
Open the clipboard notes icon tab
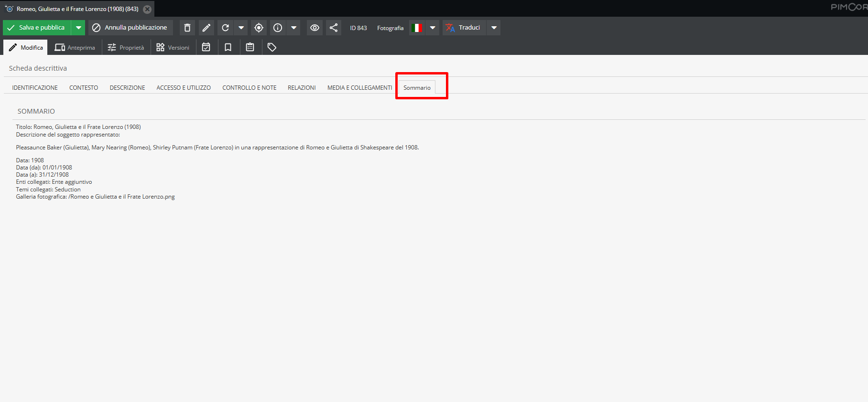point(250,47)
